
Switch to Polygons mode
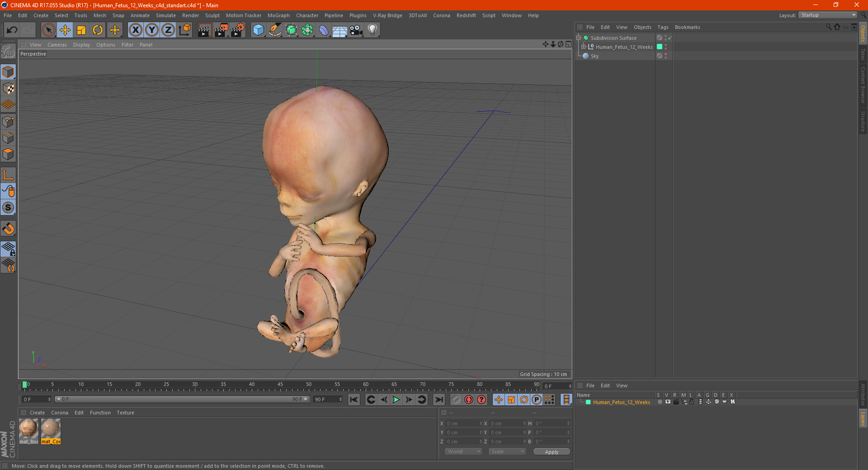pos(9,154)
